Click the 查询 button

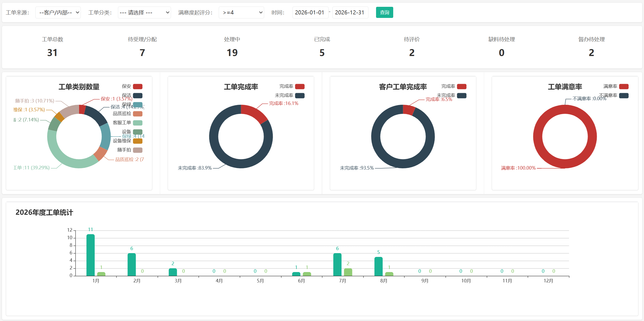click(x=384, y=12)
